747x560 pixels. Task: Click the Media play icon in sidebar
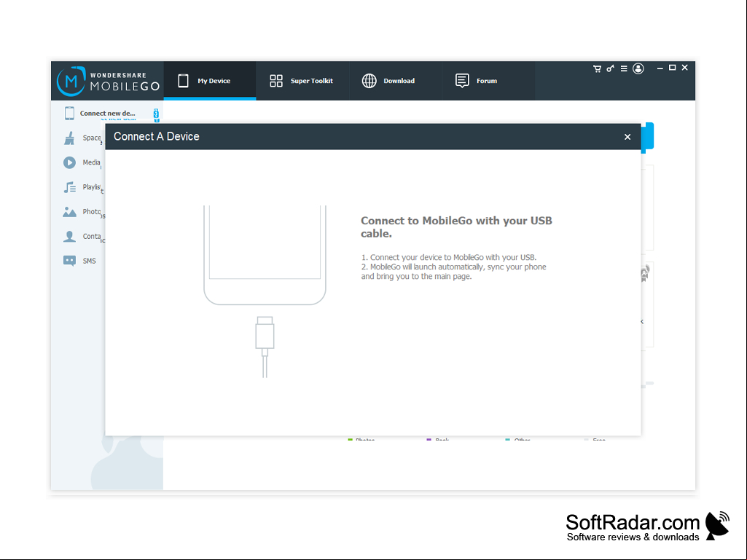pyautogui.click(x=69, y=162)
